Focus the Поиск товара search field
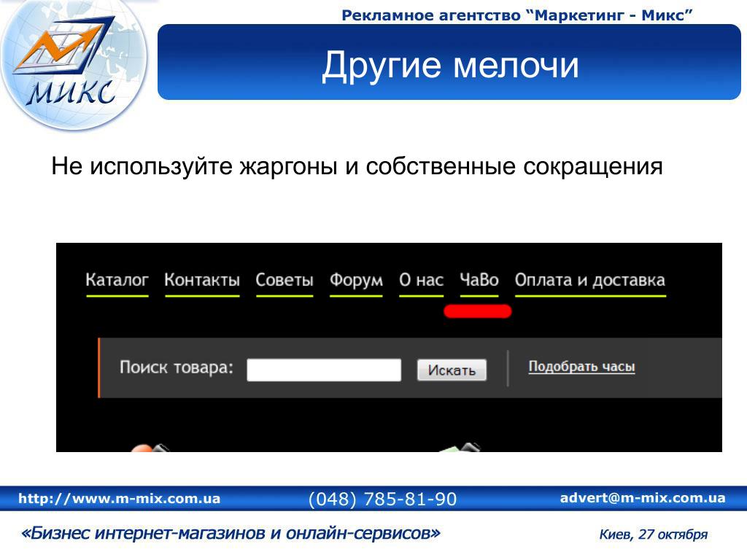Viewport: 747px width, 560px height. tap(324, 370)
